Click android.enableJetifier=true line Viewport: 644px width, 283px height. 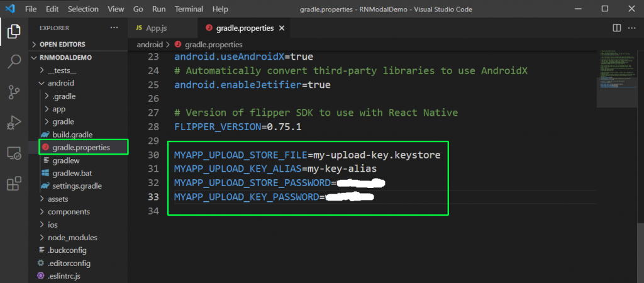[252, 85]
